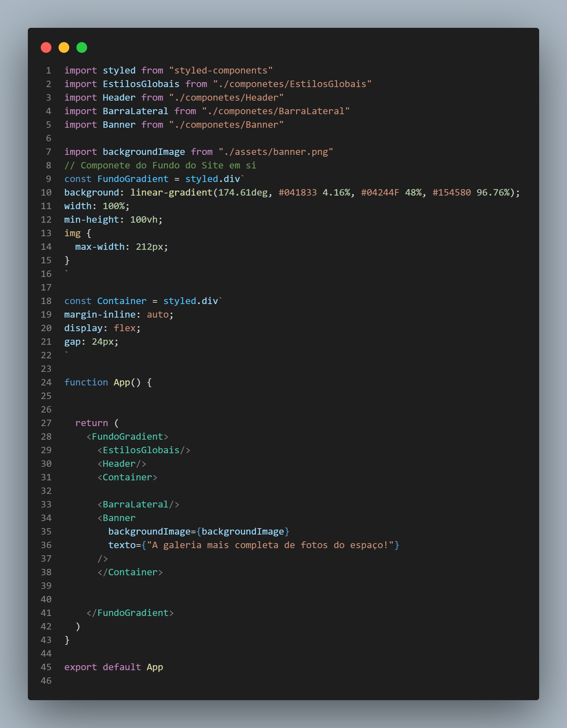Viewport: 567px width, 728px height.
Task: Click the "styled-components" import string
Action: [221, 71]
